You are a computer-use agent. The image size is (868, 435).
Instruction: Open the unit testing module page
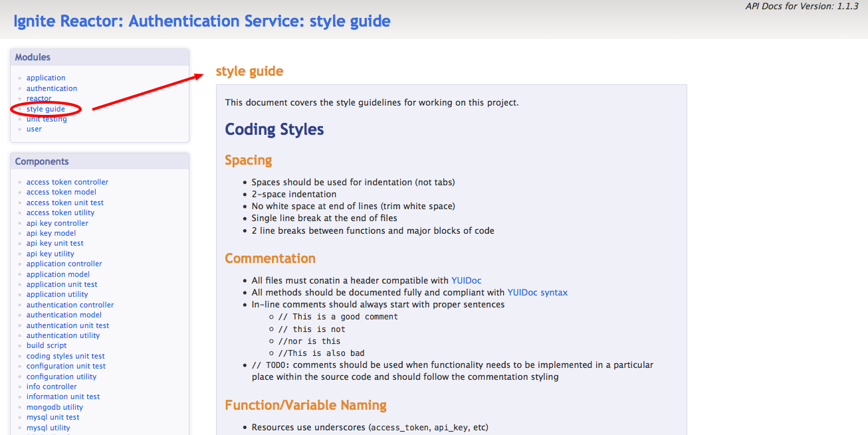tap(47, 118)
